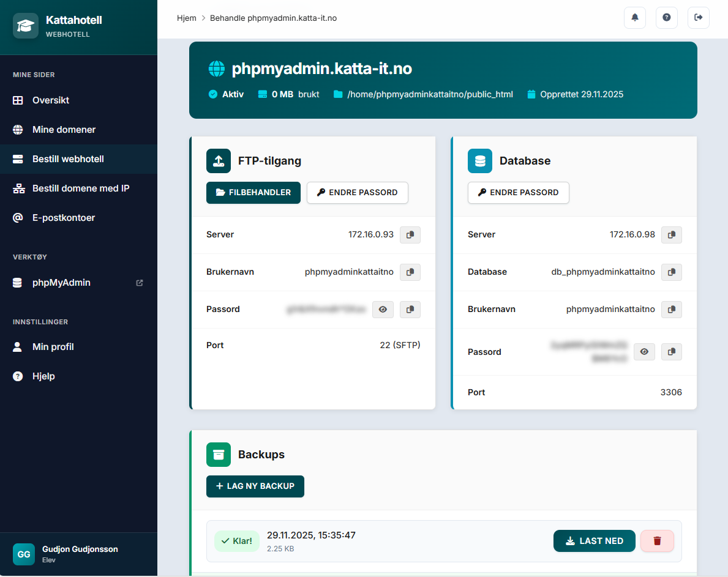Copy the FTP server address 172.16.0.93
Viewport: 728px width, 577px height.
tap(410, 235)
